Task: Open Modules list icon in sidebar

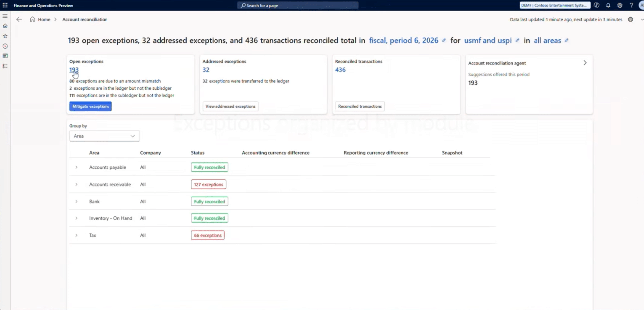Action: click(5, 66)
